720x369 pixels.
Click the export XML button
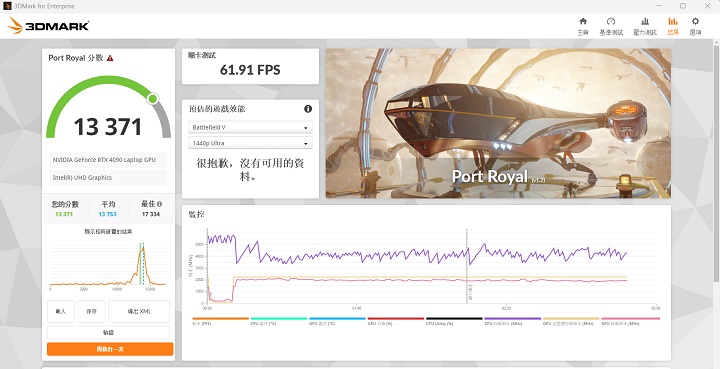(x=139, y=311)
